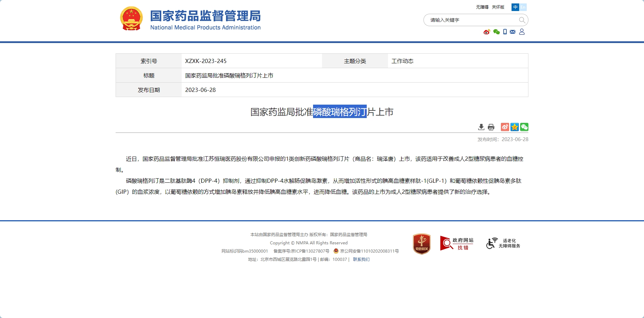Click the 联系我们 contact link
Viewport: 644px width, 318px height.
pos(361,259)
